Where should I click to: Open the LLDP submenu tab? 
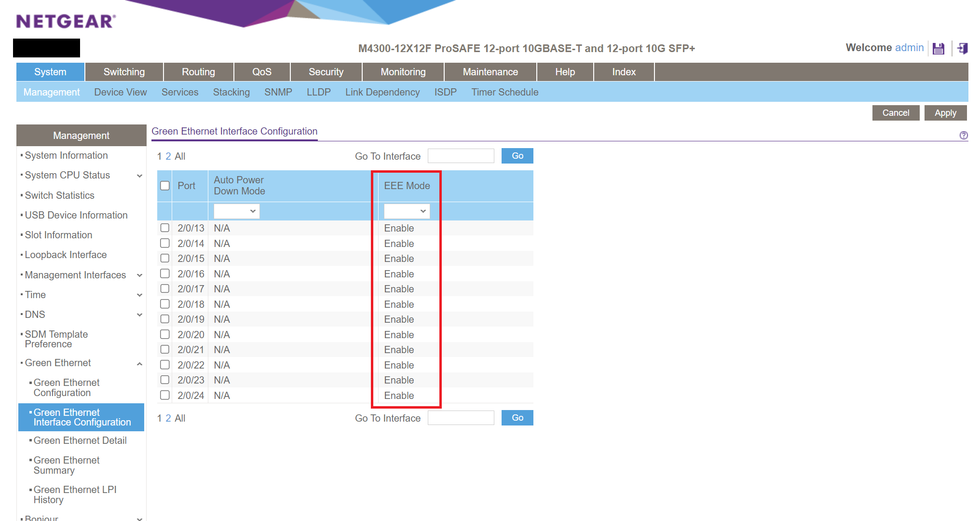pos(318,92)
